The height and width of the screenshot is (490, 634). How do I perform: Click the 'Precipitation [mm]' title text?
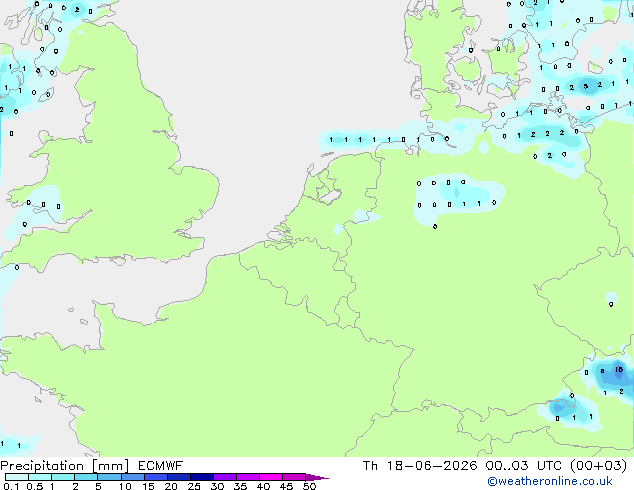pyautogui.click(x=65, y=466)
